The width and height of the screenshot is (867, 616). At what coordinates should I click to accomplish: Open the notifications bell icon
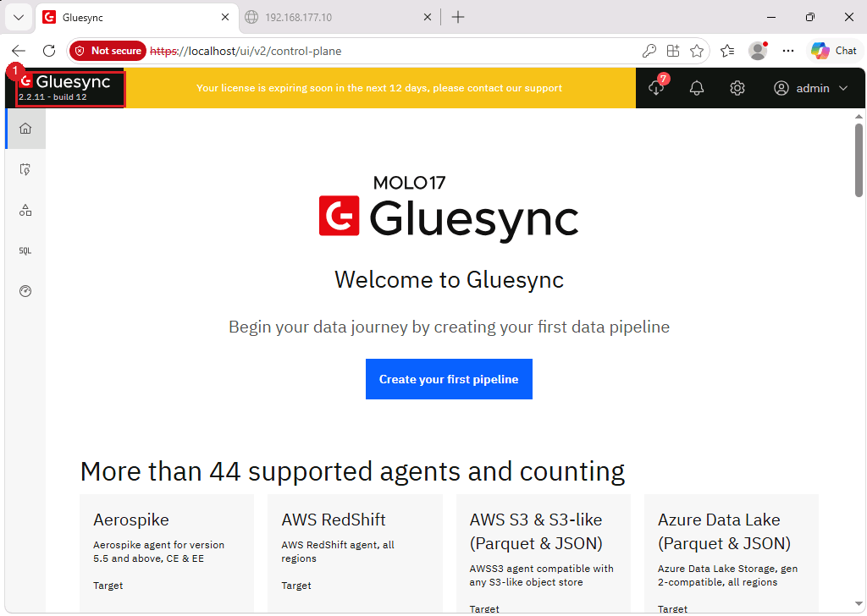pyautogui.click(x=697, y=88)
